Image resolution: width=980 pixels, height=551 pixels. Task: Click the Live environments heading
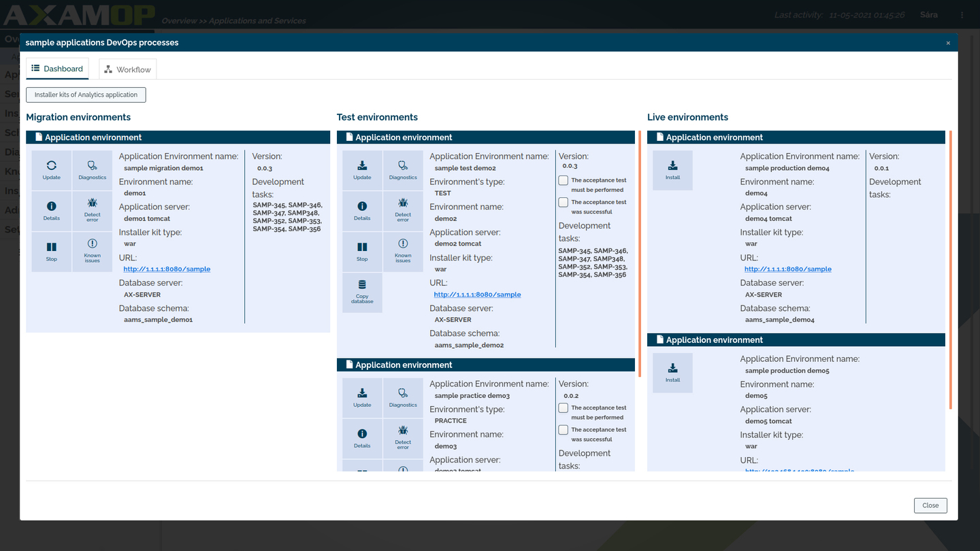click(x=687, y=118)
